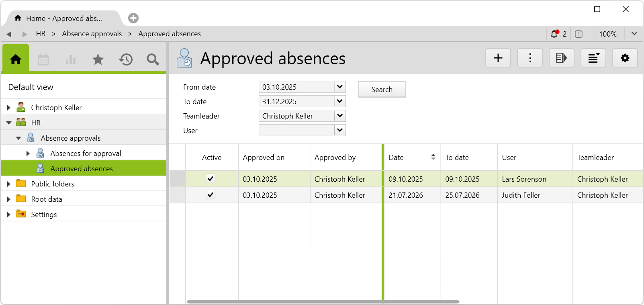
Task: Show favorites with the star icon
Action: pyautogui.click(x=98, y=60)
